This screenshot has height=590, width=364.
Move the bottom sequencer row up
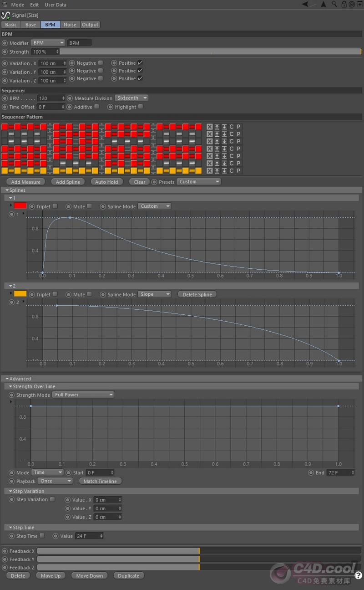coord(217,170)
